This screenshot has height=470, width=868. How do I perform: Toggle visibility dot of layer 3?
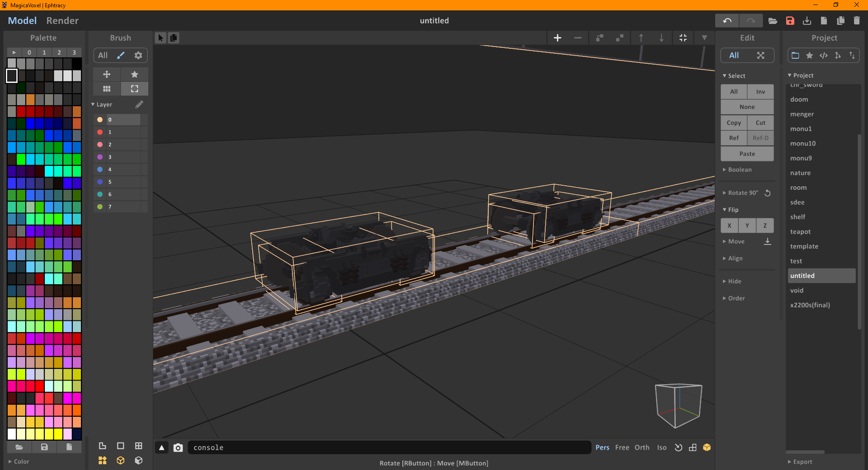coord(100,157)
